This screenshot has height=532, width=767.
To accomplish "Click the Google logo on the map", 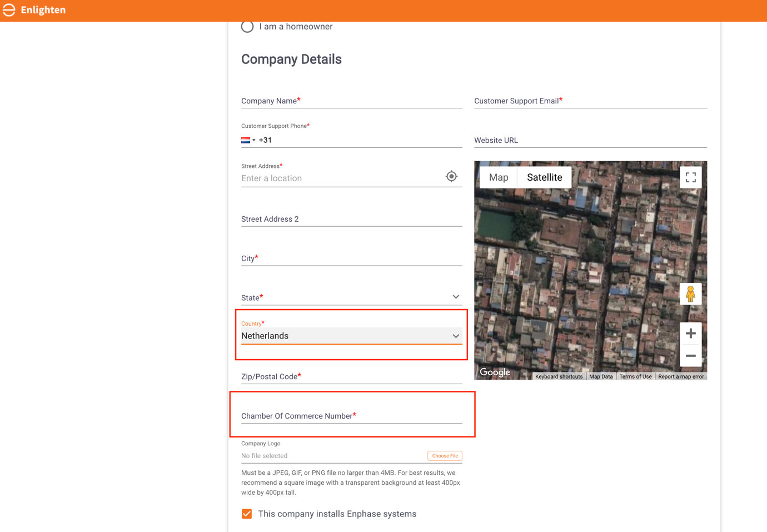I will [495, 372].
